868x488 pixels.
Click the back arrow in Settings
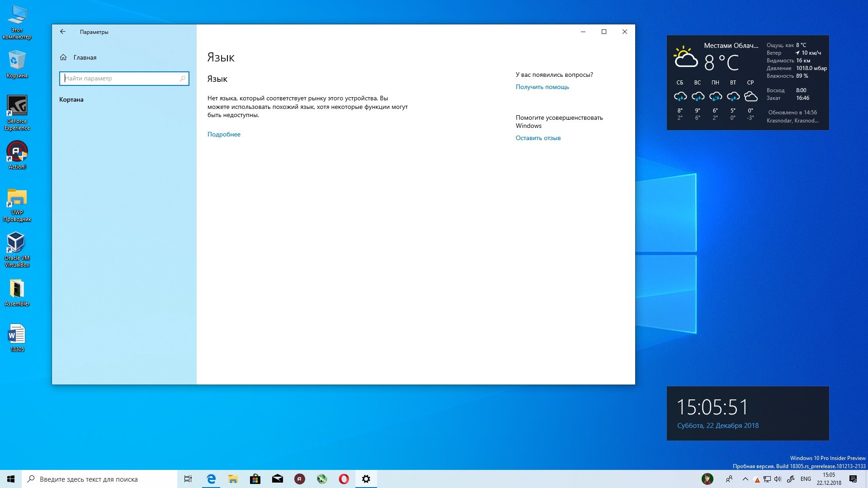click(63, 32)
